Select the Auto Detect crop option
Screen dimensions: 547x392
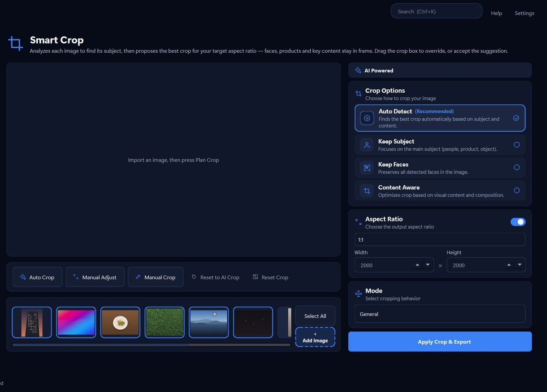pos(440,118)
